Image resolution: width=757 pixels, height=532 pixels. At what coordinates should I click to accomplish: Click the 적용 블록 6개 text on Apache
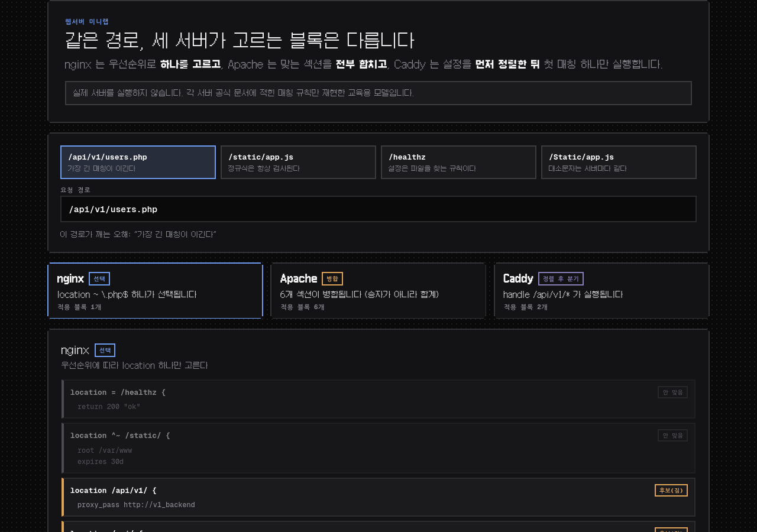(x=302, y=307)
